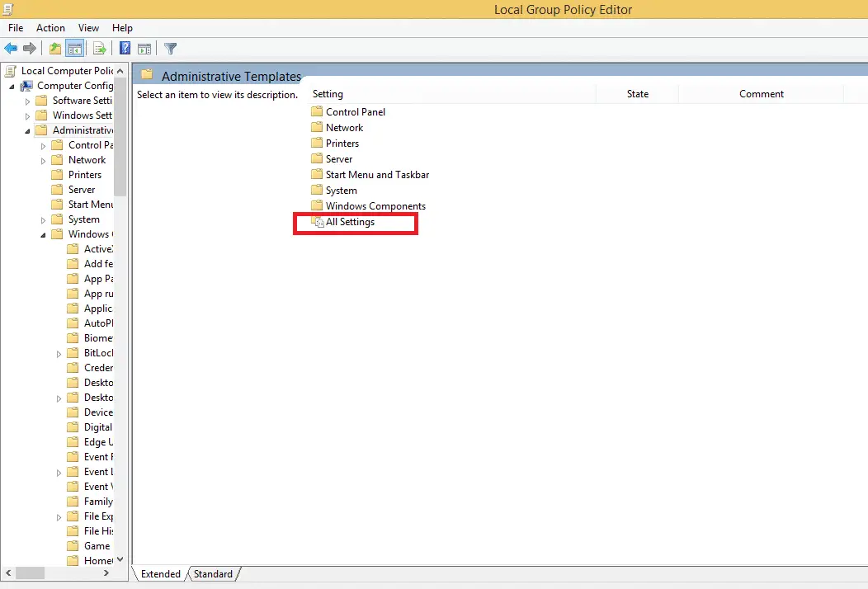This screenshot has height=589, width=868.
Task: Click the tree's vertical scrollbar up arrow
Action: pos(120,71)
